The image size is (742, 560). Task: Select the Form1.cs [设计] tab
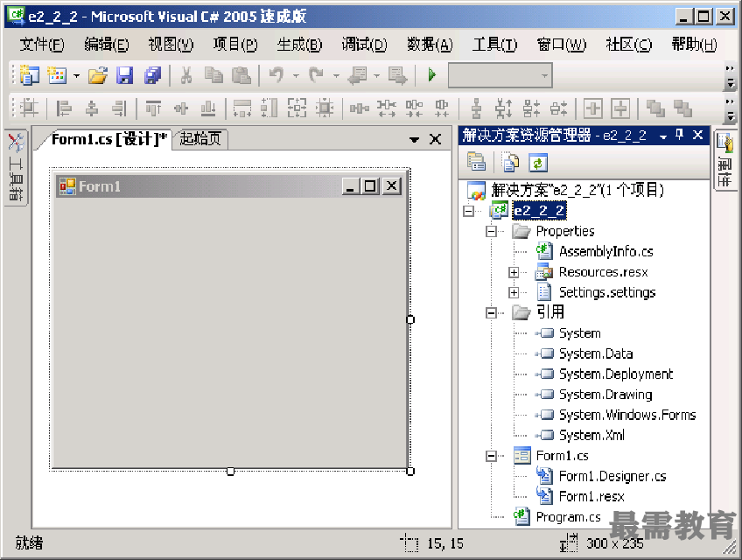click(108, 139)
